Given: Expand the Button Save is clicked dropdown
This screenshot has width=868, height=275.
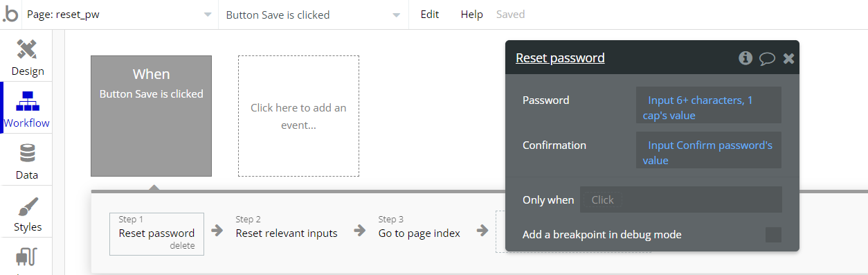Looking at the screenshot, I should [314, 15].
